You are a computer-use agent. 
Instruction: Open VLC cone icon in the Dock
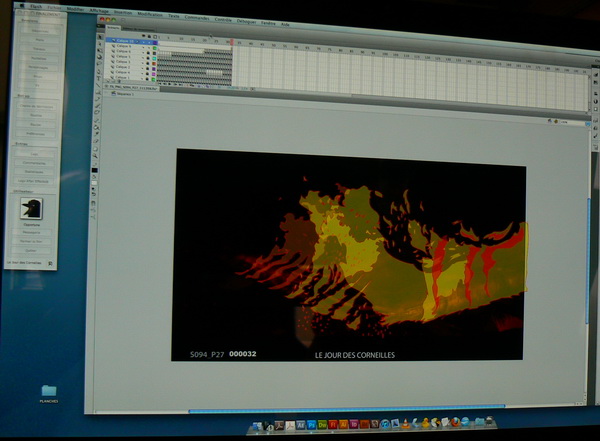(x=406, y=423)
